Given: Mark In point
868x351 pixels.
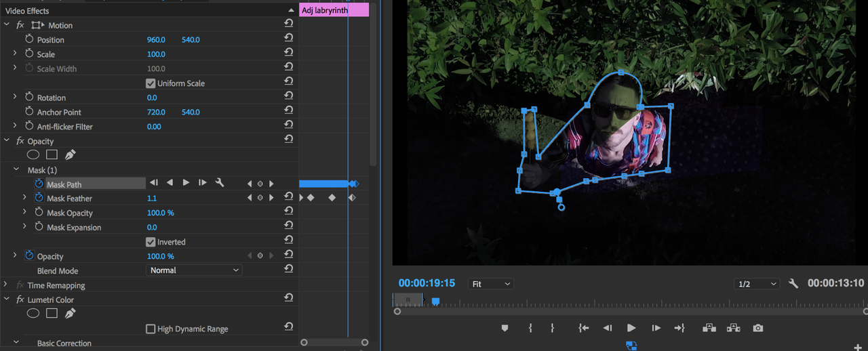Looking at the screenshot, I should [x=530, y=328].
